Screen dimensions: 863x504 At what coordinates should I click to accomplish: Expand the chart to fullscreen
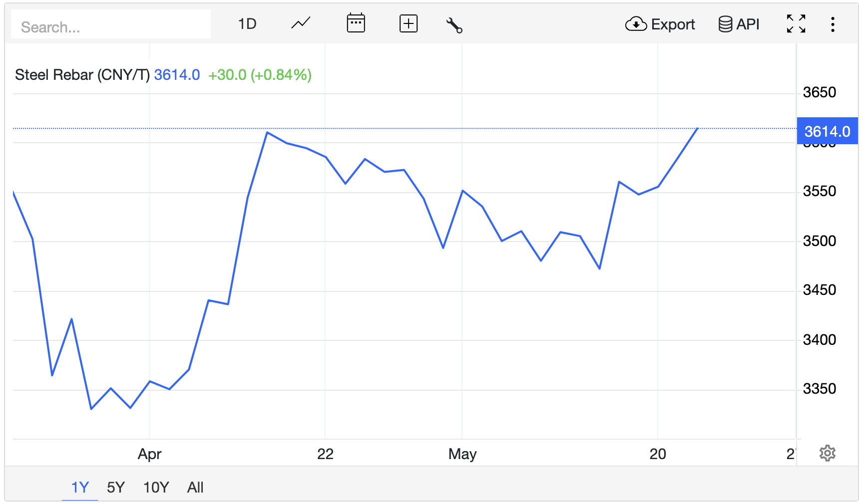pos(796,24)
